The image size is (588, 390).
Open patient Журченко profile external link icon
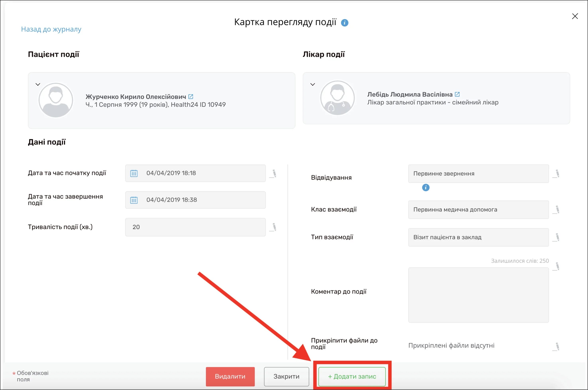click(191, 96)
